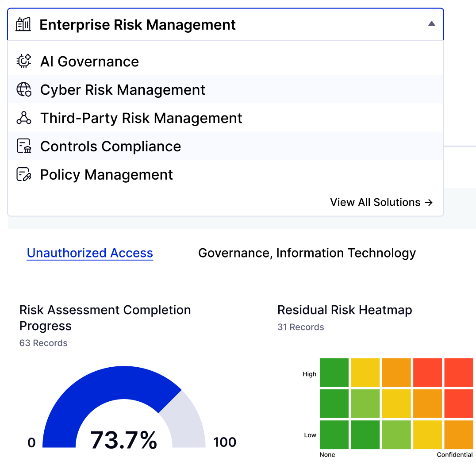This screenshot has height=469, width=476.
Task: Click the 73.7% completion value
Action: pyautogui.click(x=124, y=440)
